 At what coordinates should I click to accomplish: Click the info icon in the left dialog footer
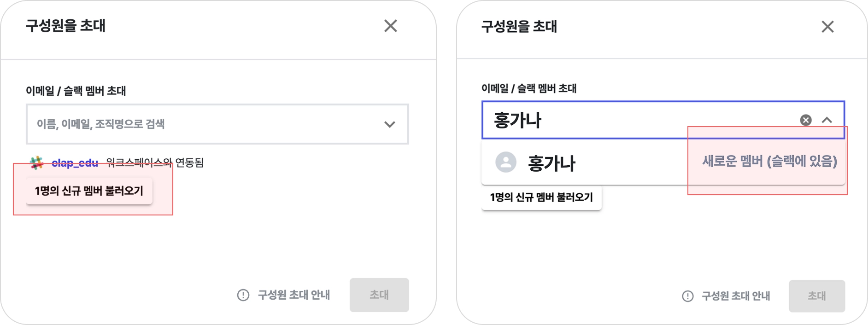point(243,295)
